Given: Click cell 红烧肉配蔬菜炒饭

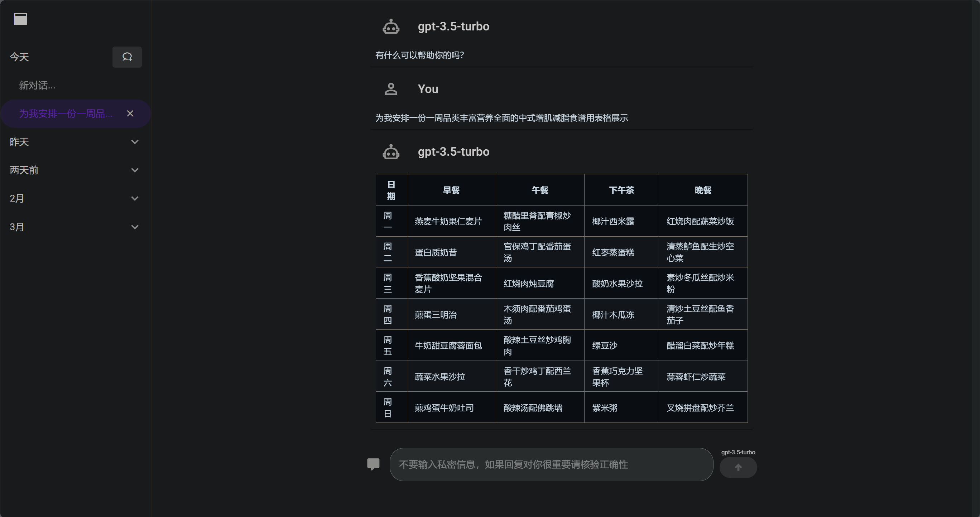Looking at the screenshot, I should coord(703,221).
